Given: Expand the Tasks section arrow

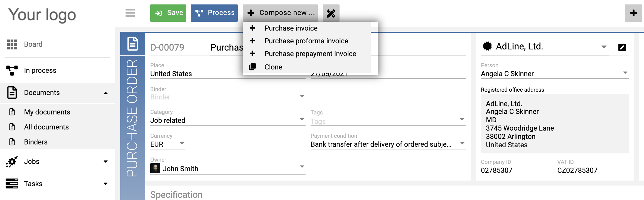Looking at the screenshot, I should tap(106, 184).
